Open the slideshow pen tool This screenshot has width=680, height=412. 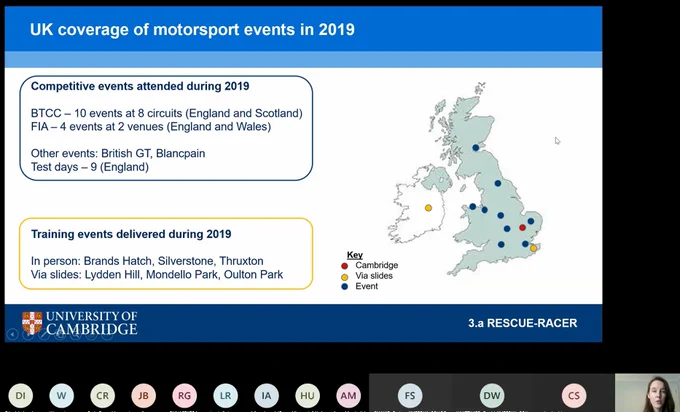[x=44, y=334]
